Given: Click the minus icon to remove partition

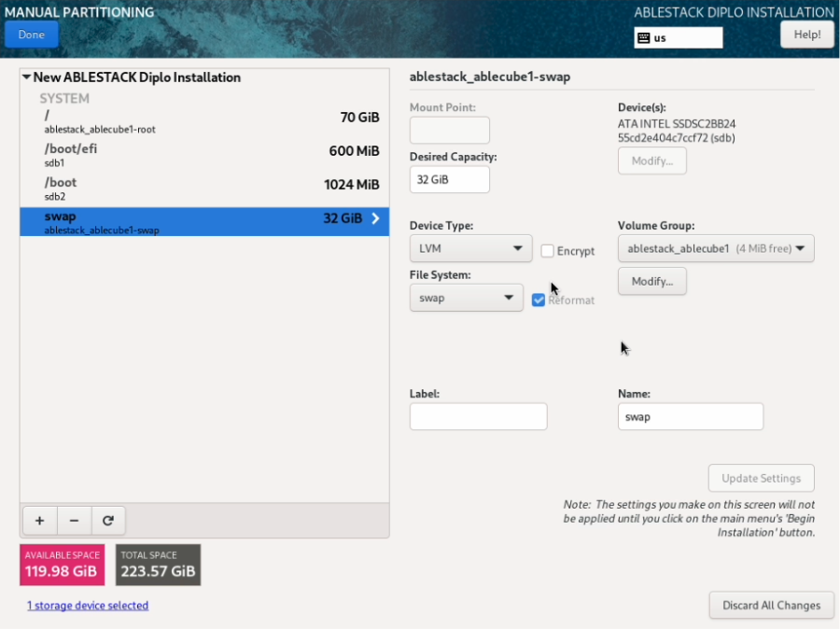Looking at the screenshot, I should (74, 521).
